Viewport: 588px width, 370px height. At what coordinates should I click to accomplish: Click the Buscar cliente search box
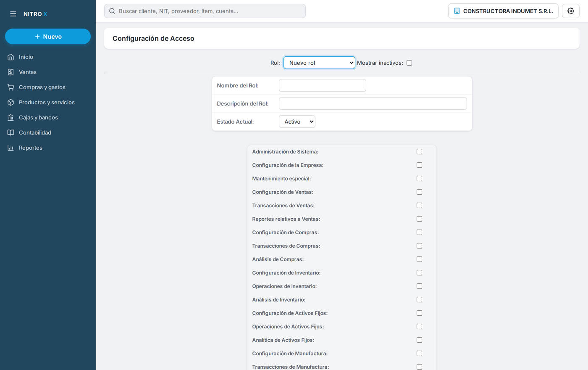[x=205, y=11]
